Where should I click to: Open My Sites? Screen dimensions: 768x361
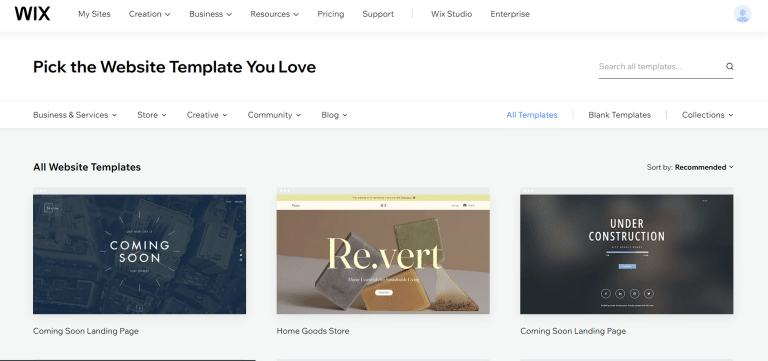pos(94,14)
